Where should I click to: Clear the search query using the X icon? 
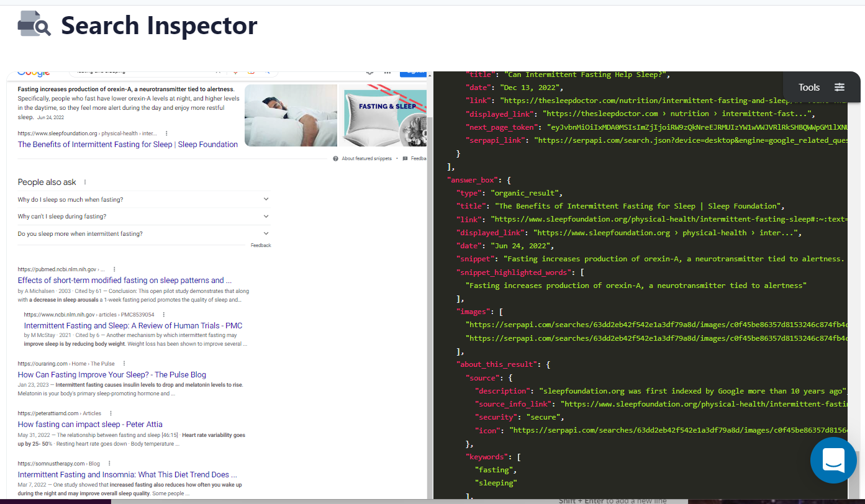click(x=217, y=73)
